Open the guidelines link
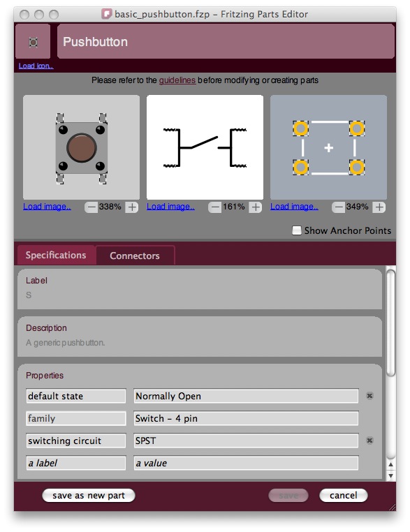Image resolution: width=410 pixels, height=532 pixels. pyautogui.click(x=177, y=80)
